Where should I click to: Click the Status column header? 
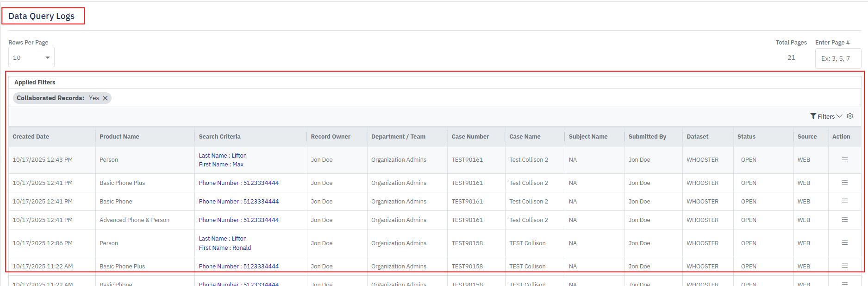(x=746, y=137)
